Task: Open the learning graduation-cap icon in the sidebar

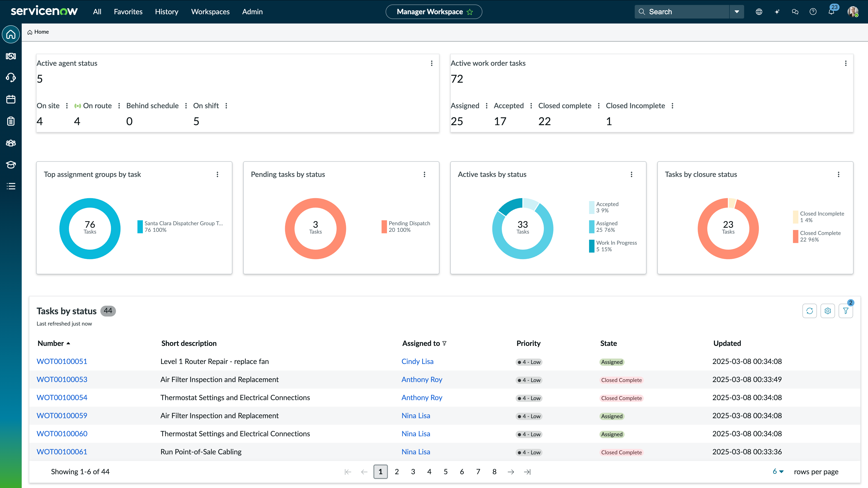Action: [x=11, y=165]
